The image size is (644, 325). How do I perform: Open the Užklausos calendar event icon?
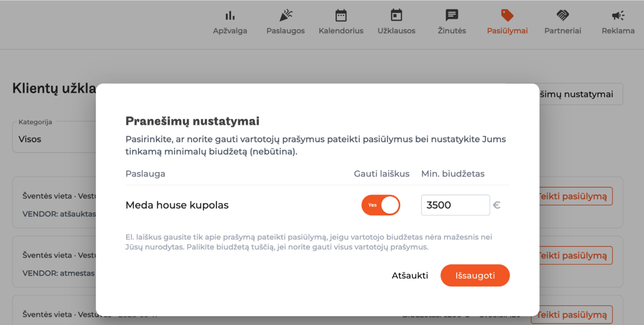[396, 16]
